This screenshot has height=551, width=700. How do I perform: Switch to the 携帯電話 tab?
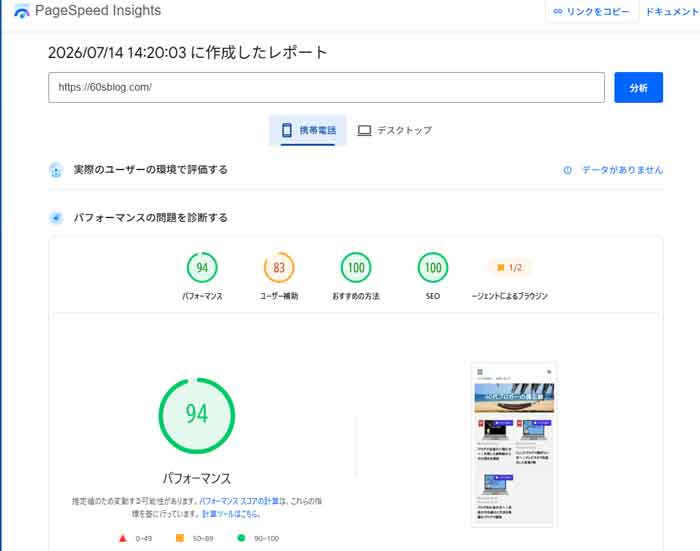click(x=308, y=130)
